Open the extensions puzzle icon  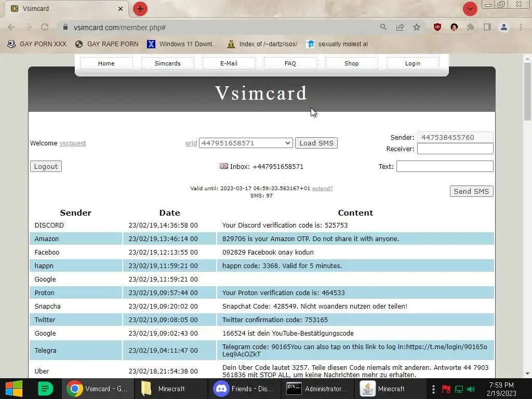[471, 27]
